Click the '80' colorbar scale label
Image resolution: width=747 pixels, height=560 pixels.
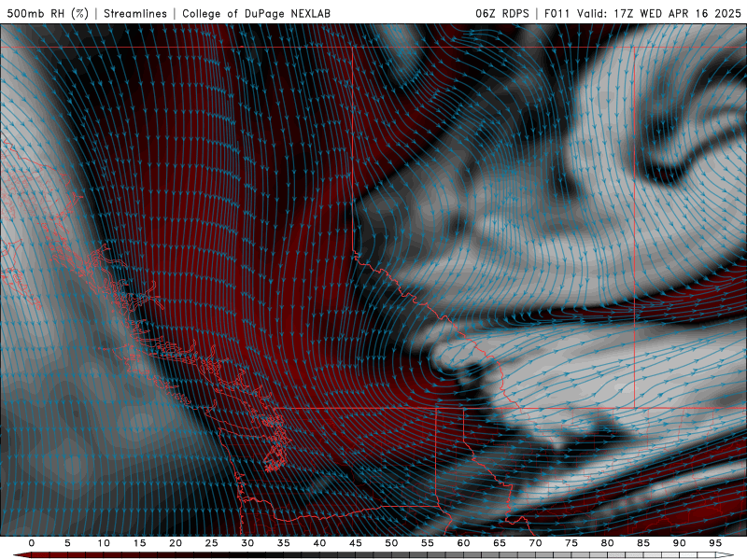pos(607,543)
